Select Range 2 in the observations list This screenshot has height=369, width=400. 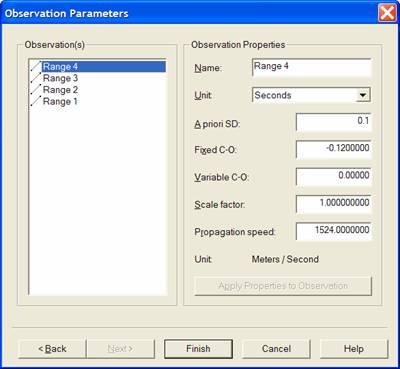[60, 90]
